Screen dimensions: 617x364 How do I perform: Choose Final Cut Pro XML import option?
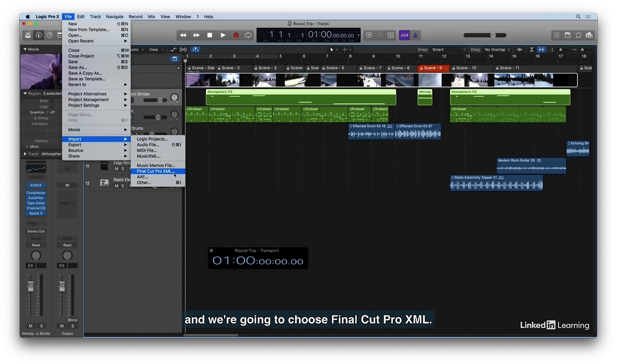point(158,171)
